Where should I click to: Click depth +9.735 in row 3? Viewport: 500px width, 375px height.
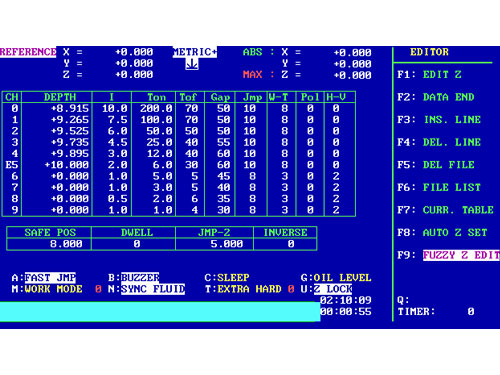pos(70,142)
